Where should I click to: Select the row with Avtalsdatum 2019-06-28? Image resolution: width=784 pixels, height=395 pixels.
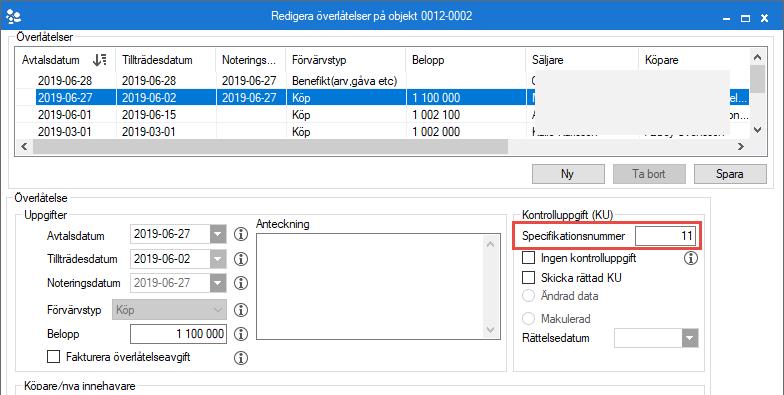[382, 80]
